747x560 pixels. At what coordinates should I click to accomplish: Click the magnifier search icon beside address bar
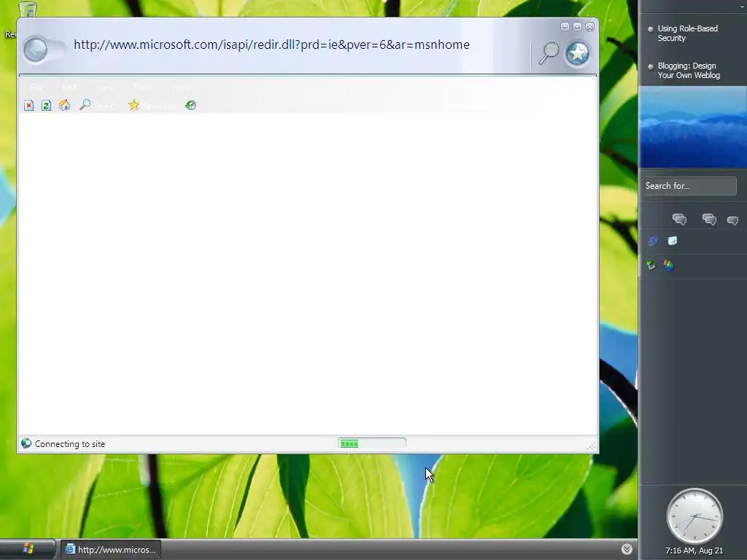pyautogui.click(x=549, y=52)
